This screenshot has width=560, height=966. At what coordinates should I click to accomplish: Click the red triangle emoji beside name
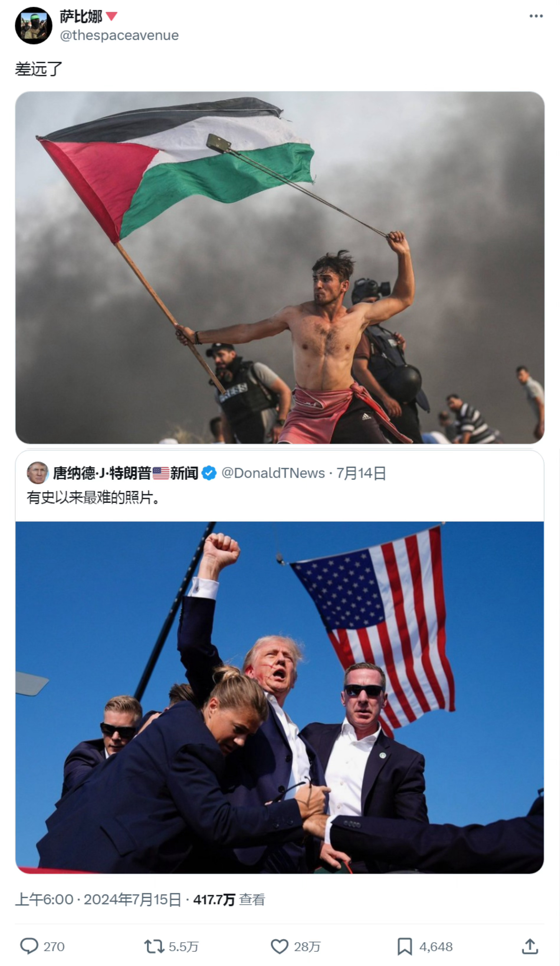tap(111, 16)
